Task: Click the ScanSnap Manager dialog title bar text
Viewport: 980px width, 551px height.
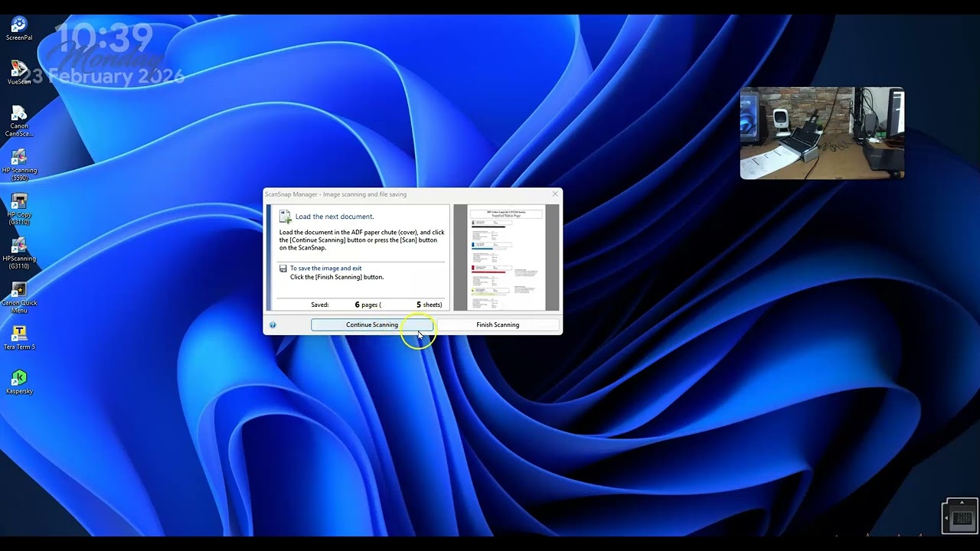Action: pos(336,194)
